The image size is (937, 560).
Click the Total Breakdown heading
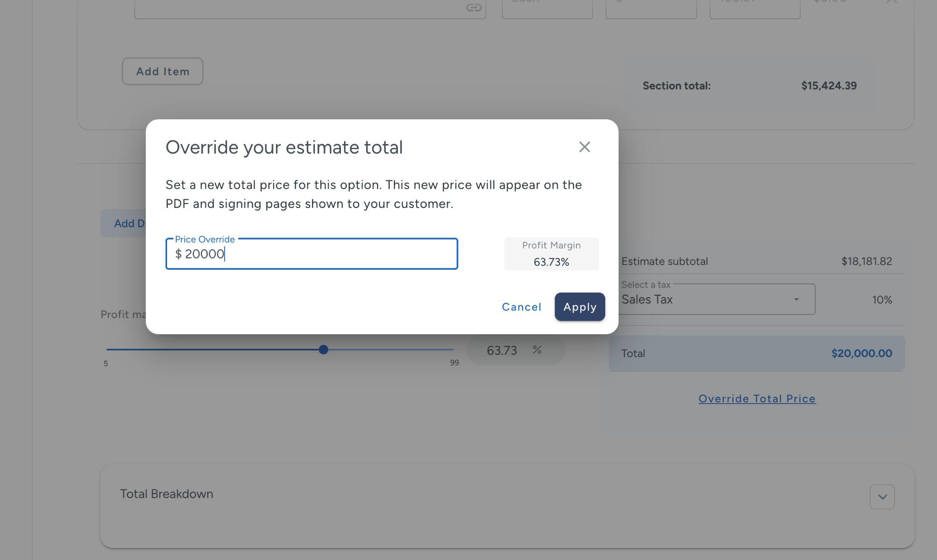pyautogui.click(x=167, y=494)
